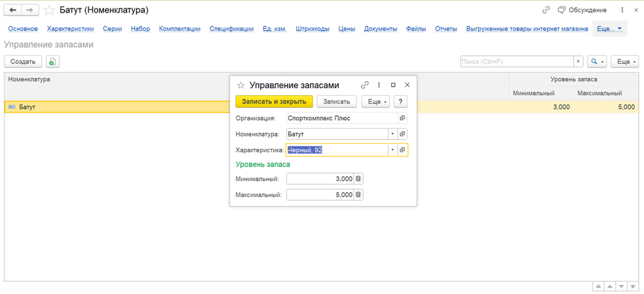Viewport: 644px width, 294px height.
Task: Open the Основное section
Action: [23, 29]
